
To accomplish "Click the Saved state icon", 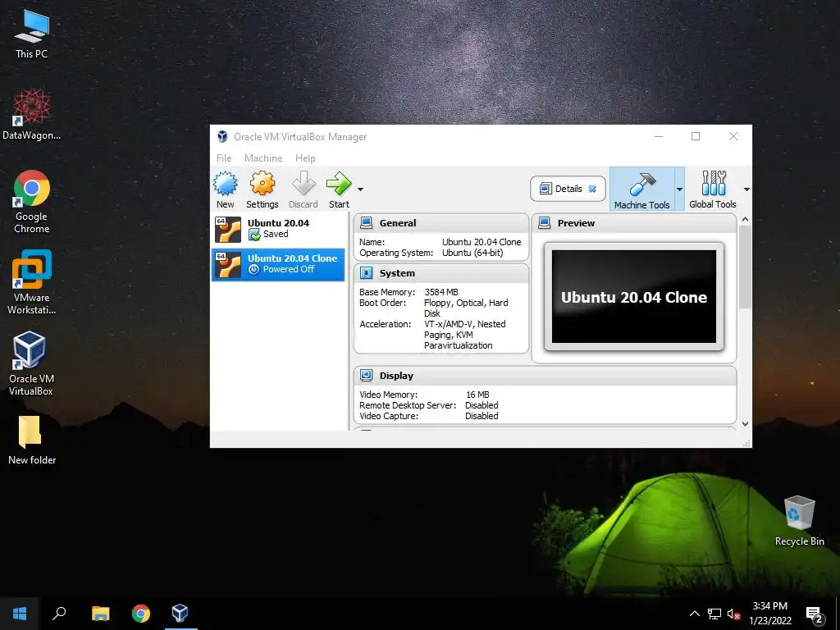I will (x=254, y=235).
